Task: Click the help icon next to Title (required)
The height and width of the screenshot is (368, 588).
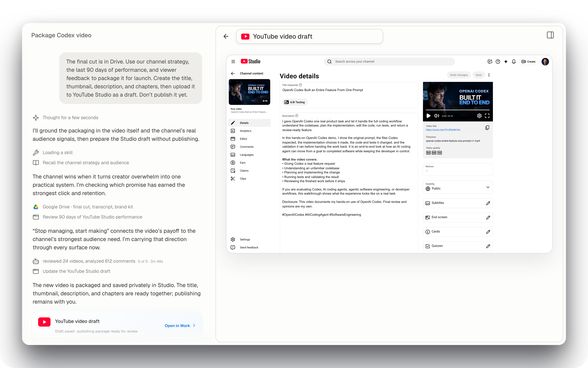Action: 300,85
